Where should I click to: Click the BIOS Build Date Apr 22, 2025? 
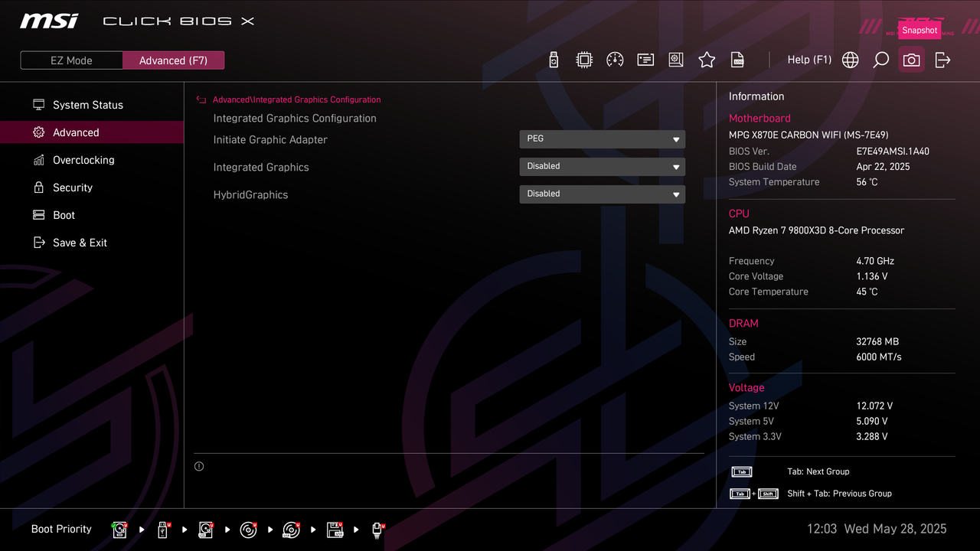click(x=883, y=167)
